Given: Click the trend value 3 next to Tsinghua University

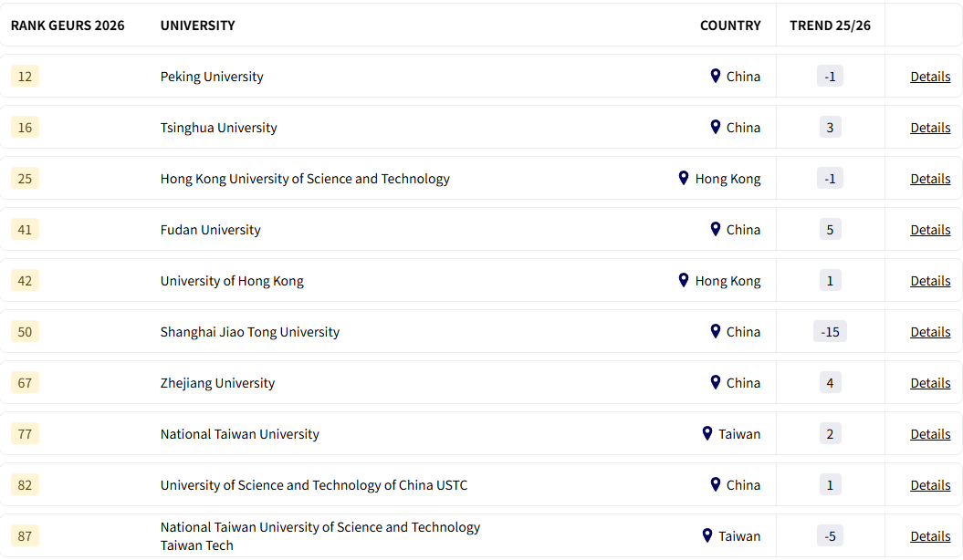Looking at the screenshot, I should tap(830, 127).
